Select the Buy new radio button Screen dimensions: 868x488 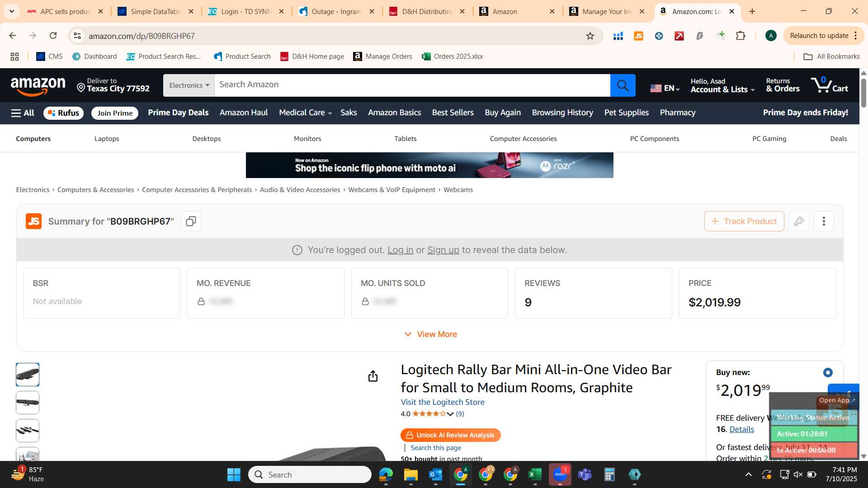pyautogui.click(x=828, y=372)
